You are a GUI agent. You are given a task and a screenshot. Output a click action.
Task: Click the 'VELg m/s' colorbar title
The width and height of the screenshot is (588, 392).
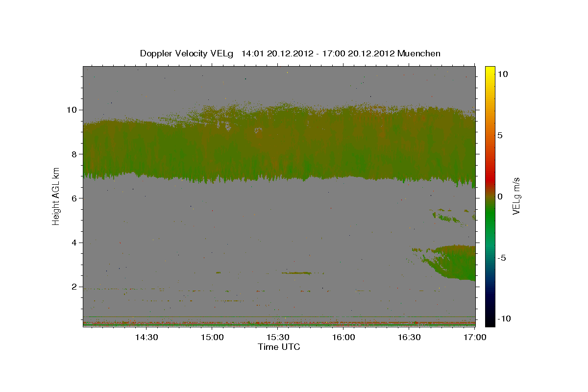(x=516, y=196)
